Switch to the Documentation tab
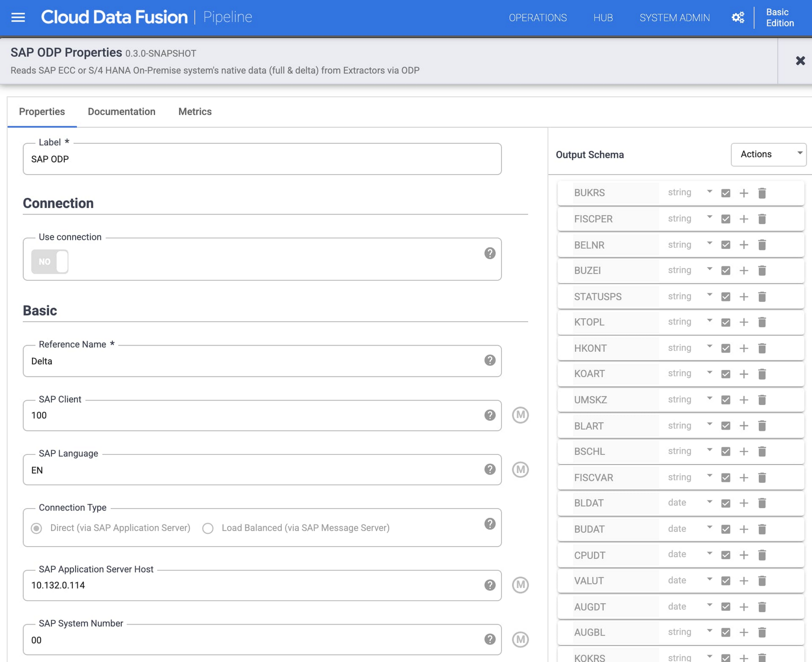 (121, 111)
